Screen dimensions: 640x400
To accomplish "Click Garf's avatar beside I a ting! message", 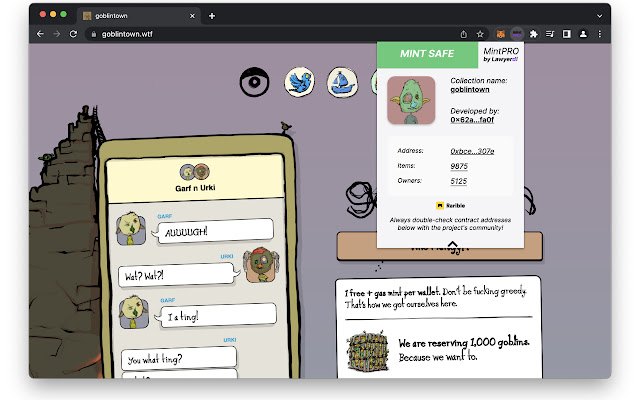I will [133, 313].
